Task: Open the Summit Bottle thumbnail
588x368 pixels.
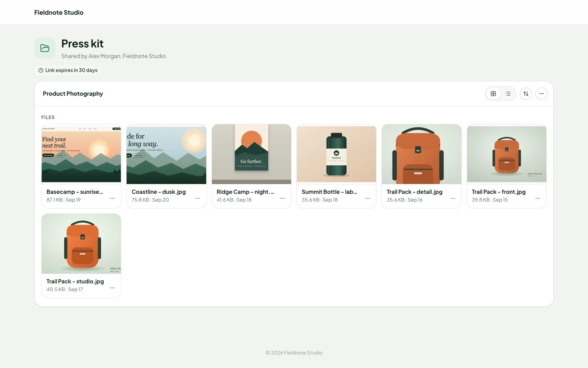Action: 336,154
